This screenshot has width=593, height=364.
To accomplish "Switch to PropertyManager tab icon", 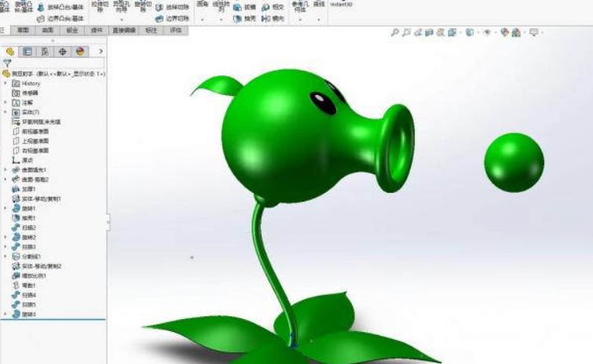I will 27,52.
